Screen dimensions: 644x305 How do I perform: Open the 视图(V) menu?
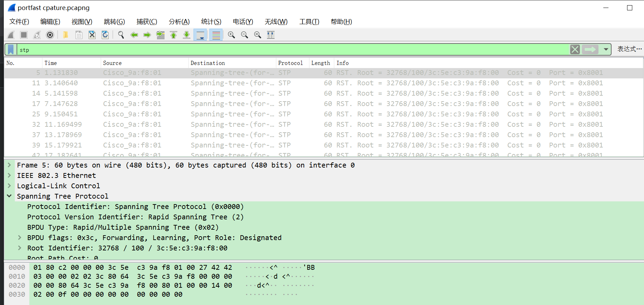tap(82, 22)
